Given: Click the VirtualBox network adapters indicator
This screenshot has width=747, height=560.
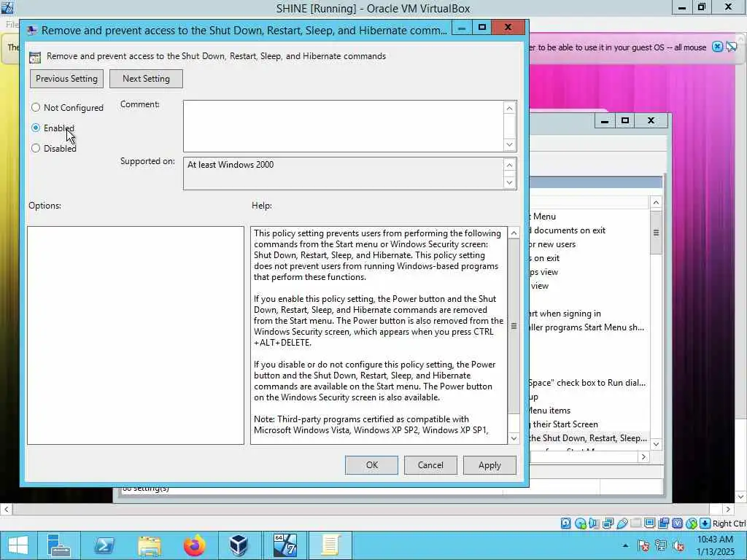Looking at the screenshot, I should (x=608, y=524).
